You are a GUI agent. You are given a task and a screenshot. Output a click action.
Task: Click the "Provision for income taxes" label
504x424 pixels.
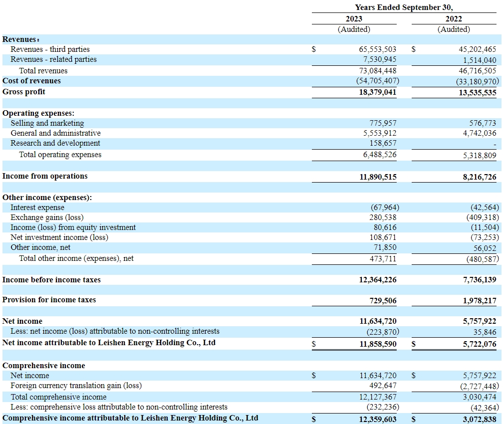pyautogui.click(x=49, y=300)
